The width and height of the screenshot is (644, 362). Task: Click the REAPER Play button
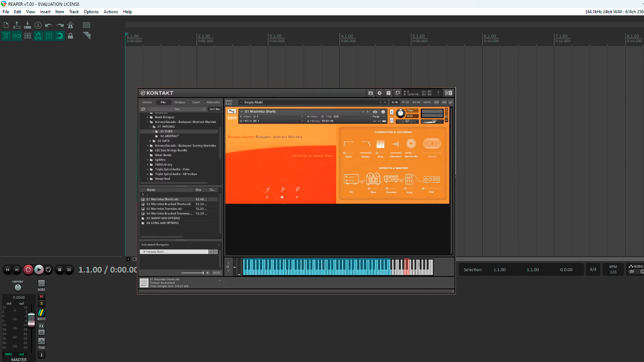[39, 270]
